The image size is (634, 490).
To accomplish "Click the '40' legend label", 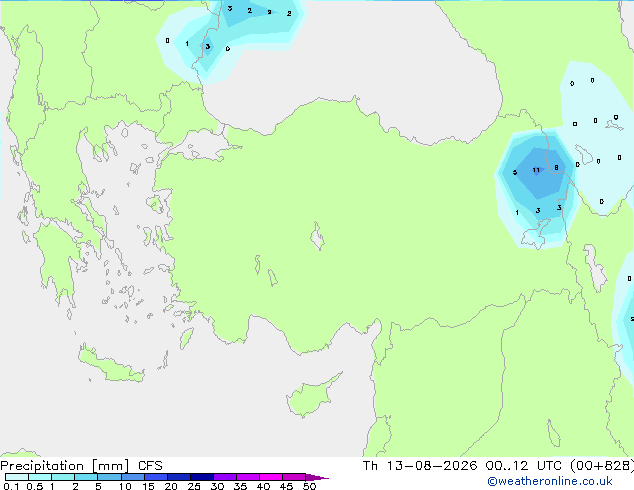I will pyautogui.click(x=263, y=486).
